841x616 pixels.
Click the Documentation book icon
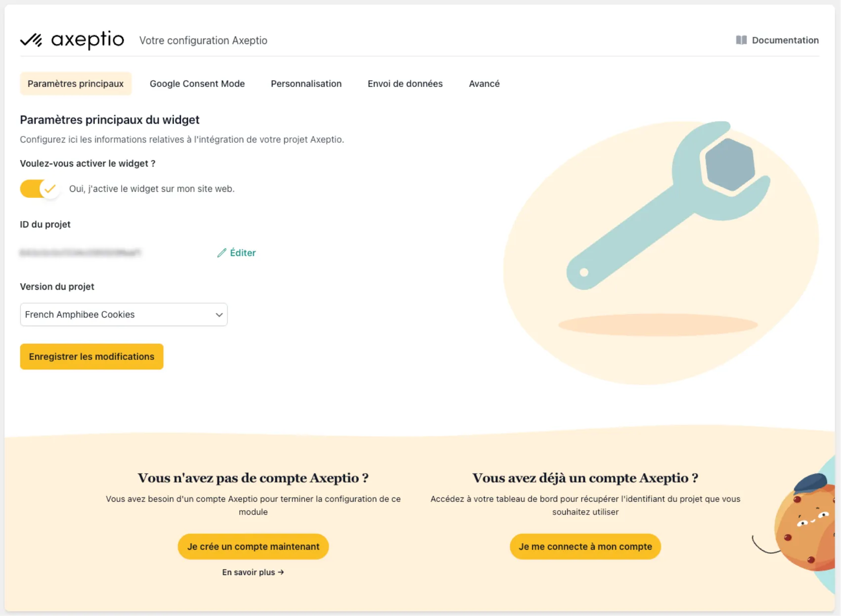[x=741, y=40]
